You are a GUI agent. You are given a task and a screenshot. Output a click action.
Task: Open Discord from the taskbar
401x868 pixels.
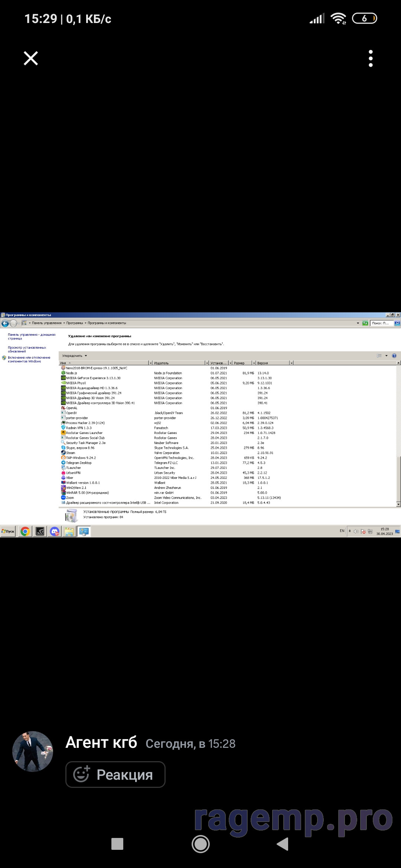point(55,532)
